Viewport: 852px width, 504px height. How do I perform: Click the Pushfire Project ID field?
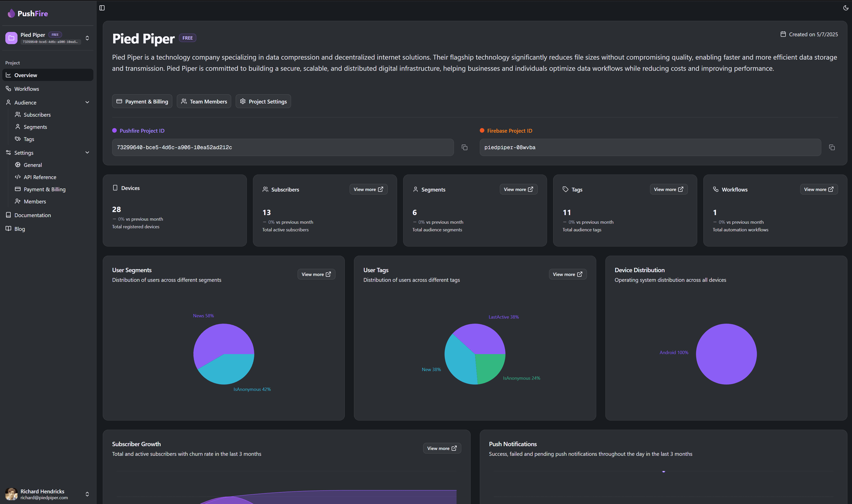pos(283,147)
